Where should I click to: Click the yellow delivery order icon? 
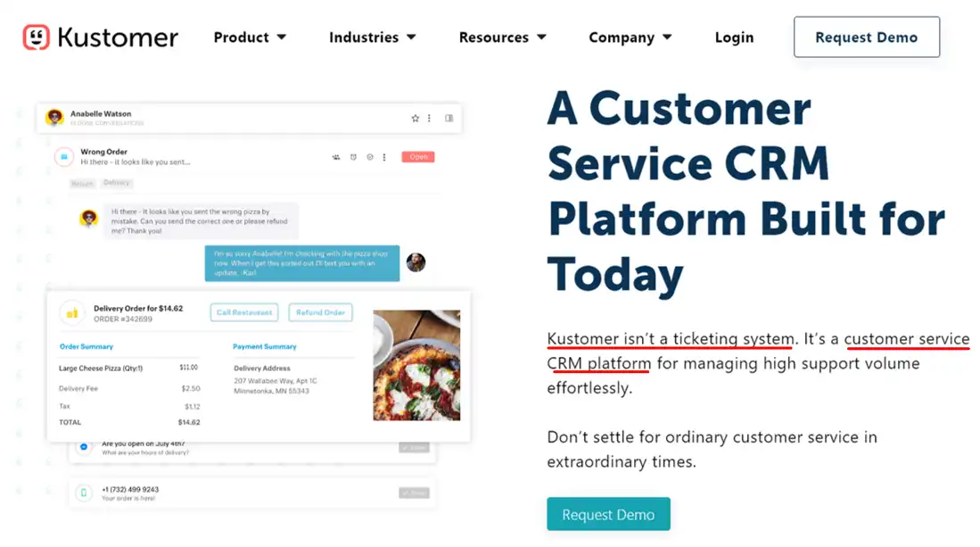72,312
